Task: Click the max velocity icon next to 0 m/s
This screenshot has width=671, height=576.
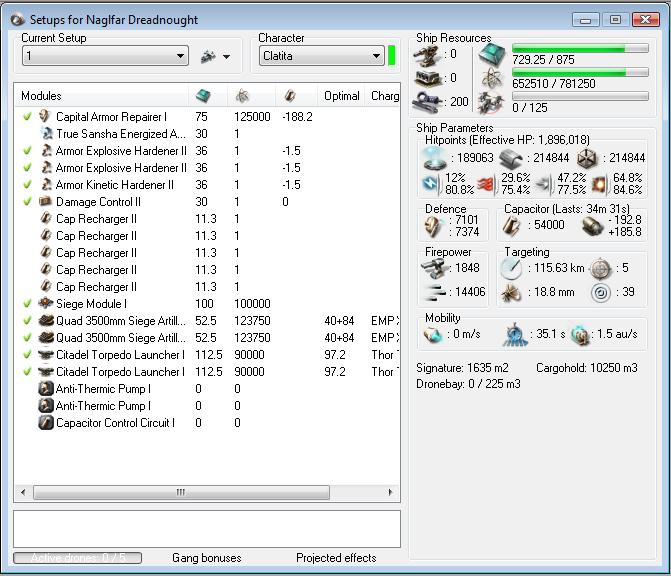Action: click(433, 335)
